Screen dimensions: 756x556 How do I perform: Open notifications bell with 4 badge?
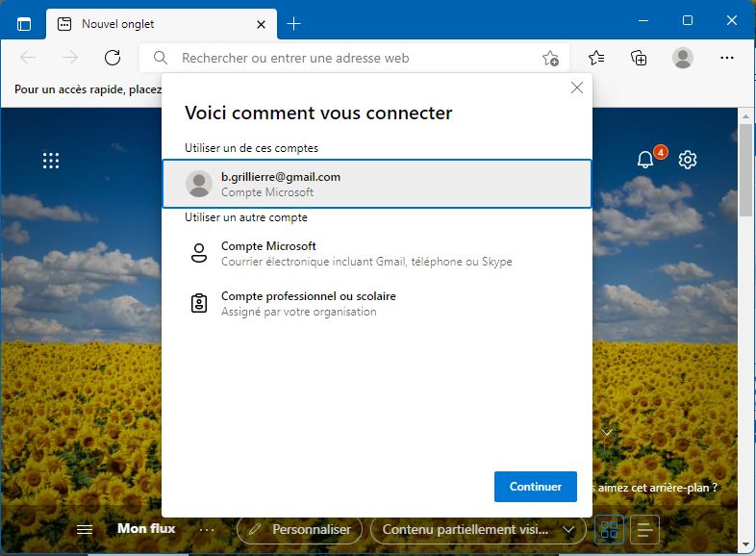coord(645,159)
